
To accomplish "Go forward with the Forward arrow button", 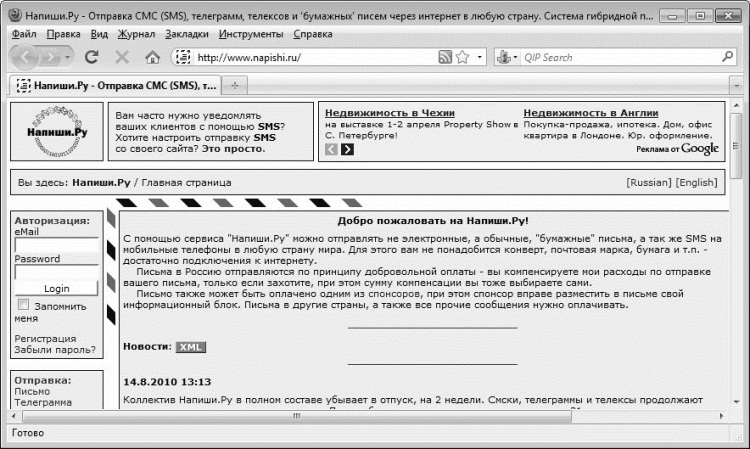I will pyautogui.click(x=50, y=57).
